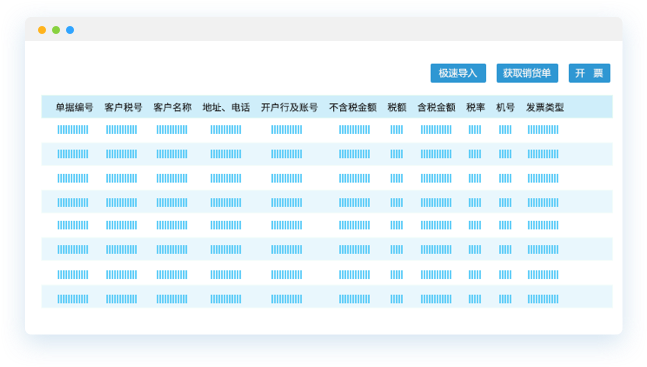Select the 单据编号 column header
Viewport: 647px width, 367px height.
(74, 107)
